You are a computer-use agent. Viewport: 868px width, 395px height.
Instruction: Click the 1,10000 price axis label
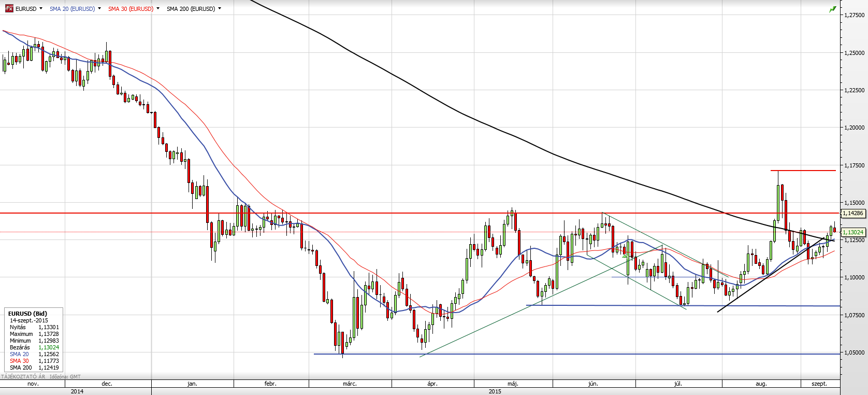point(854,277)
